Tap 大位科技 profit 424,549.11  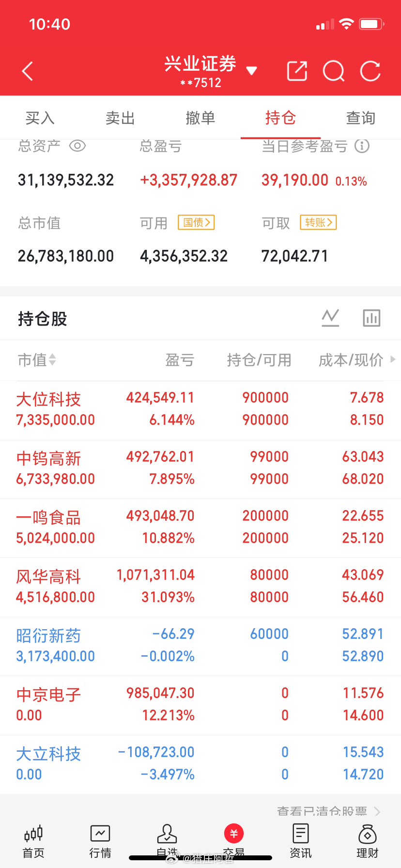coord(160,398)
